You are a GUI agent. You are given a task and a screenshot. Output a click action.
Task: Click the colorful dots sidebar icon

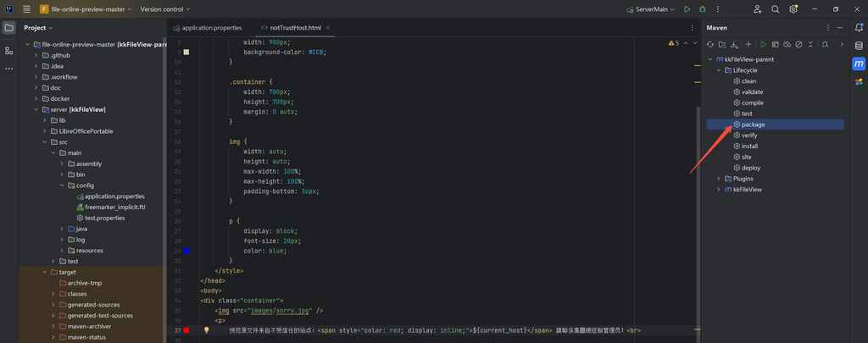859,82
